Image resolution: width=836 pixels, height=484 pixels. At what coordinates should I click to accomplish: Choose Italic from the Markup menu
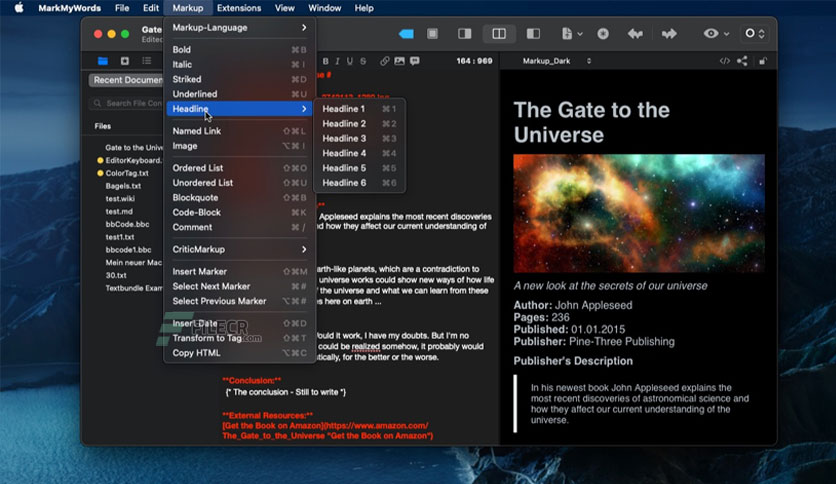[x=239, y=64]
